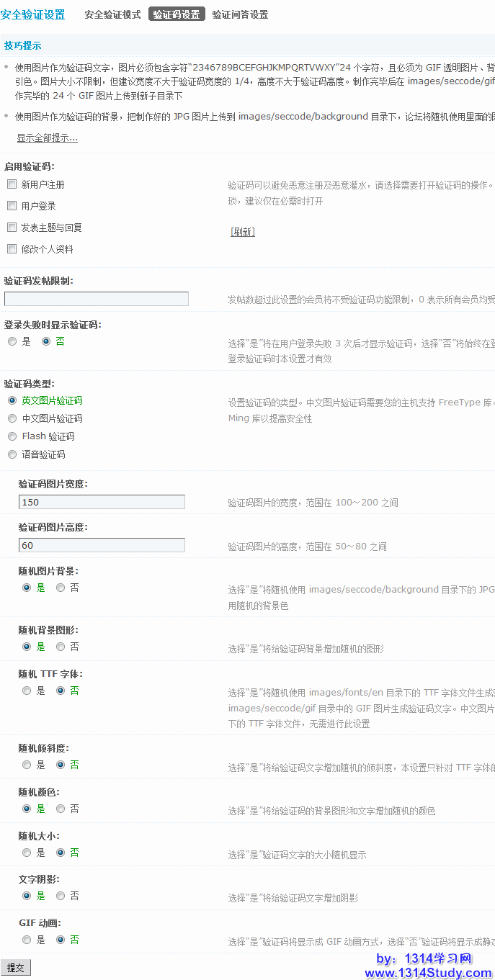Screen dimensions: 495x980
Task: Tick the 发表主题与回复 checkbox
Action: click(12, 228)
